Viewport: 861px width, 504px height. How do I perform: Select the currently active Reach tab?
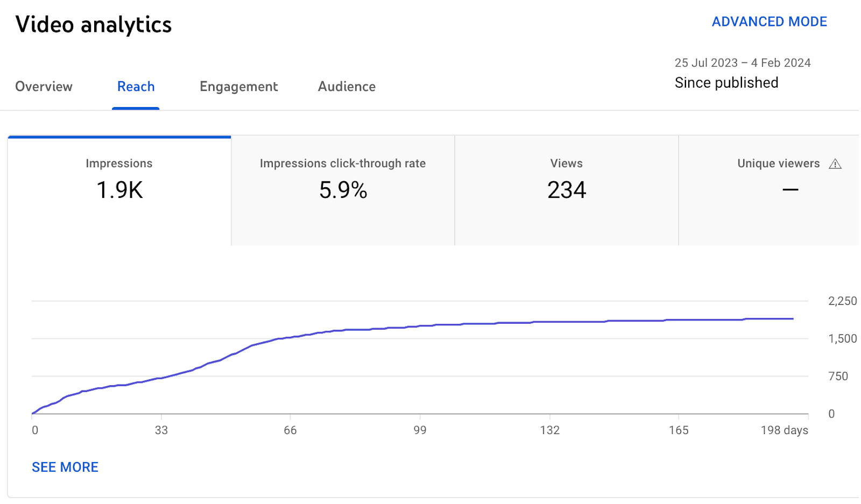click(x=136, y=87)
